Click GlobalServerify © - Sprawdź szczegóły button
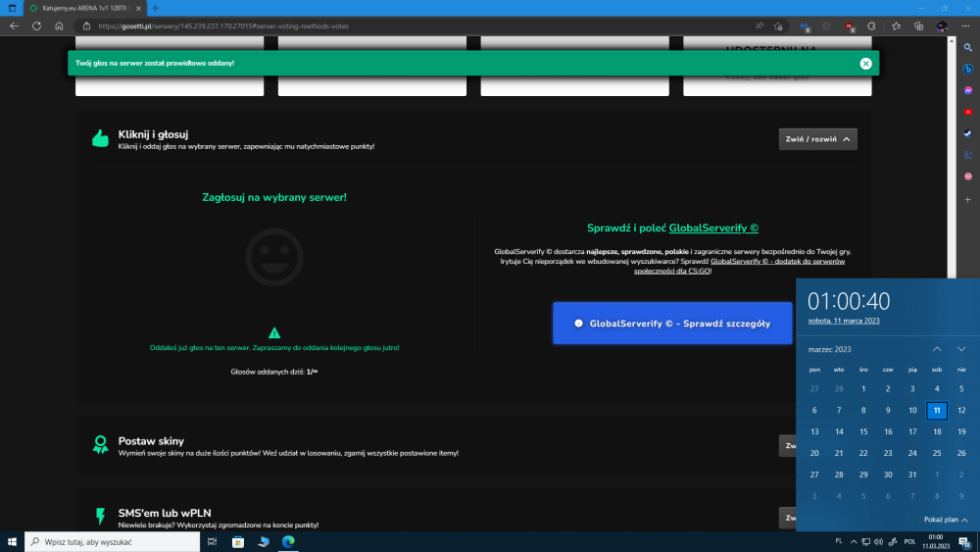This screenshot has height=552, width=980. [672, 324]
